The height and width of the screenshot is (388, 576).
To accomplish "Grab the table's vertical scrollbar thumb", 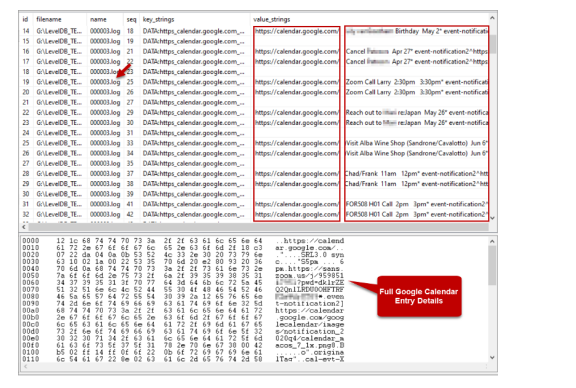I will click(493, 44).
